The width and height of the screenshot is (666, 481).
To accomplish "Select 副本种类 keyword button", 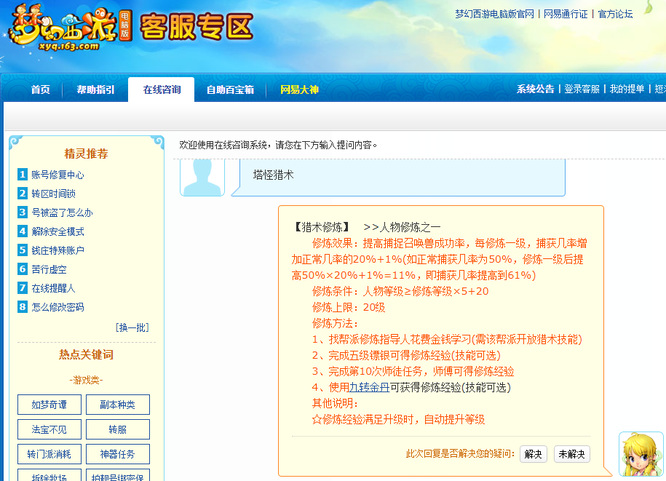I will pos(118,405).
